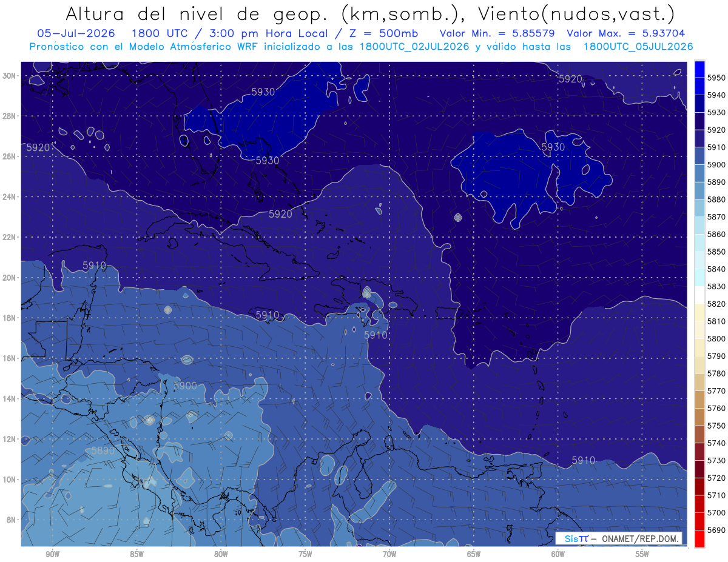
Task: Click the 16N latitude axis label
Action: 10,358
